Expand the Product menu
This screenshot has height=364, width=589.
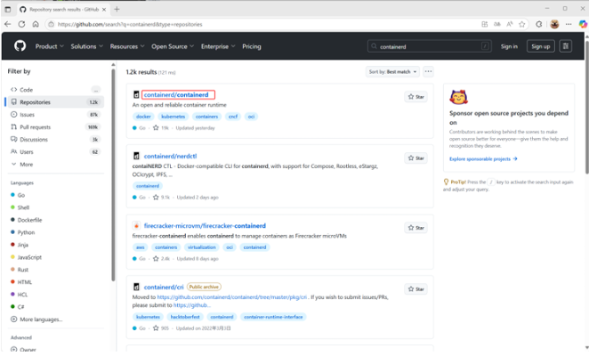[x=50, y=46]
